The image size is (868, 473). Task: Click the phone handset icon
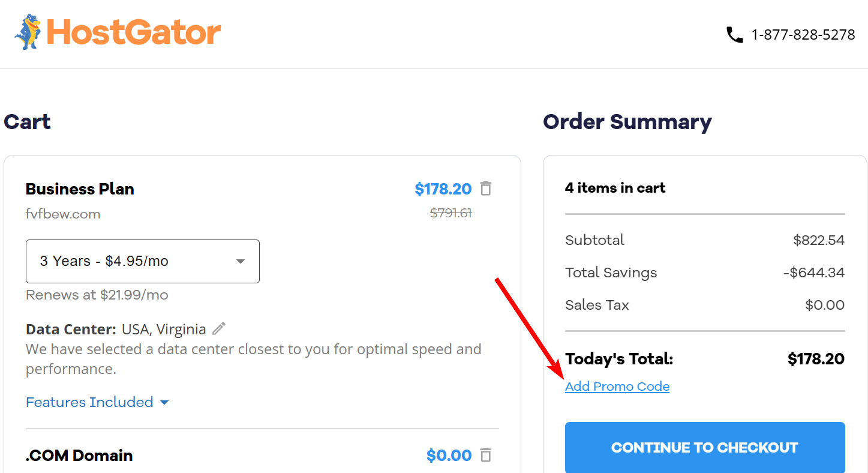click(x=734, y=34)
